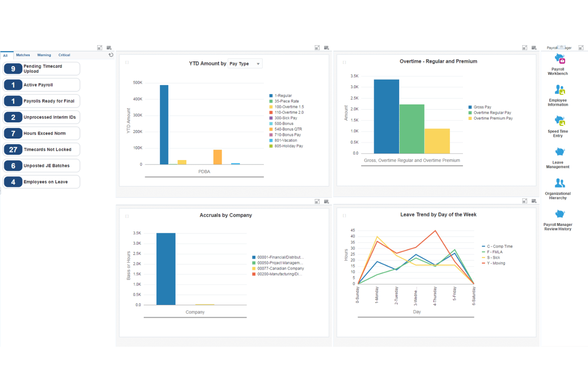Select the All watchlist tab

[x=6, y=56]
